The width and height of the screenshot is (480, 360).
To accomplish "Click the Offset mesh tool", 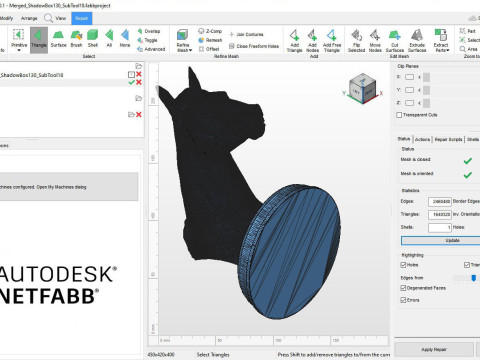I will 209,49.
